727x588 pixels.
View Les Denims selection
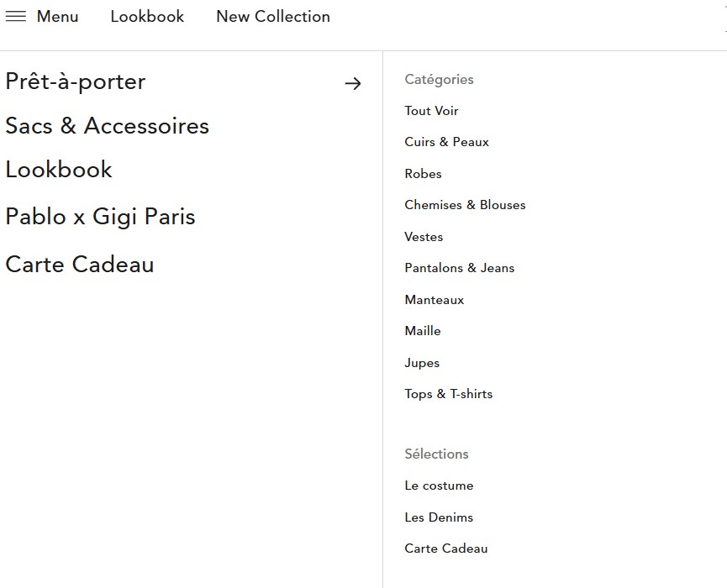(x=439, y=517)
